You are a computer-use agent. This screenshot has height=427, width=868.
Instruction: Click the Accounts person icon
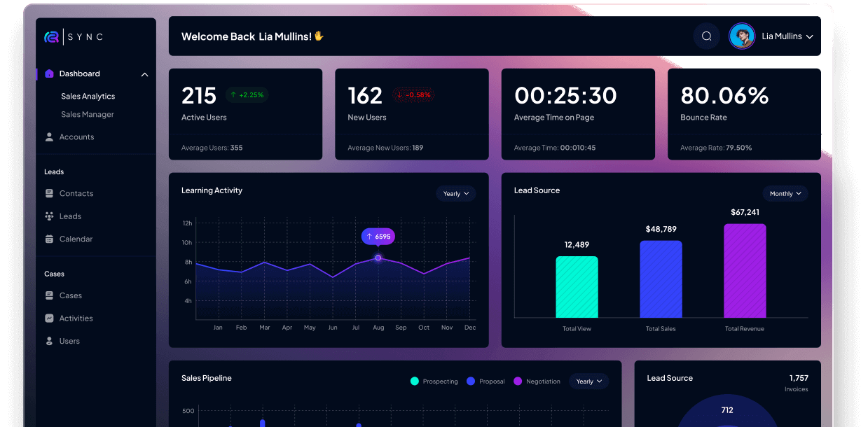[x=49, y=137]
